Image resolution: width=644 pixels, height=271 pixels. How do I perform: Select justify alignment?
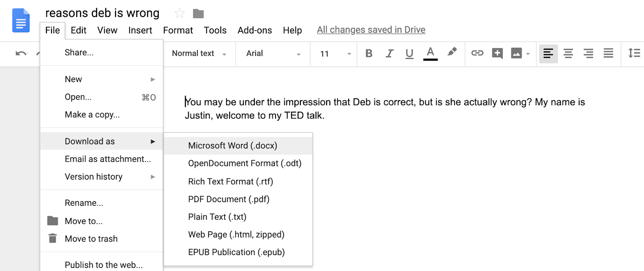click(609, 53)
